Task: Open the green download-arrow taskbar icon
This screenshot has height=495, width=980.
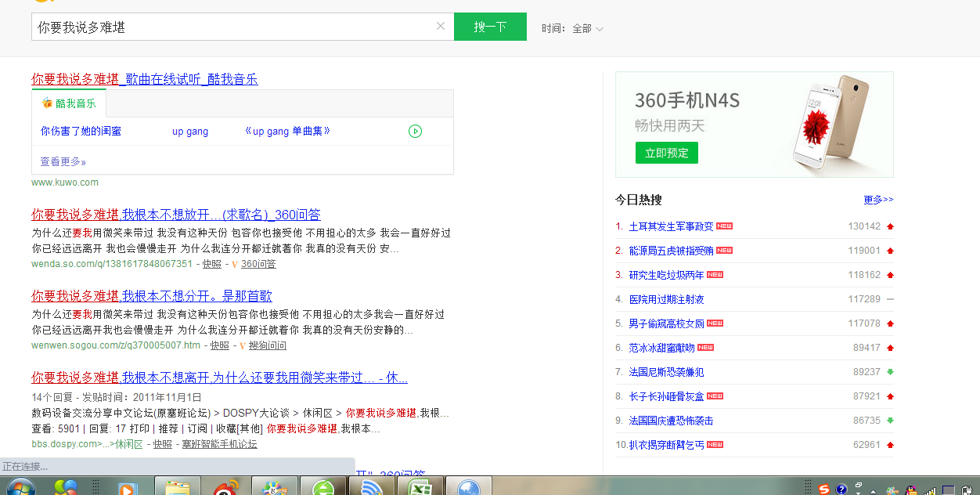Action: [323, 486]
